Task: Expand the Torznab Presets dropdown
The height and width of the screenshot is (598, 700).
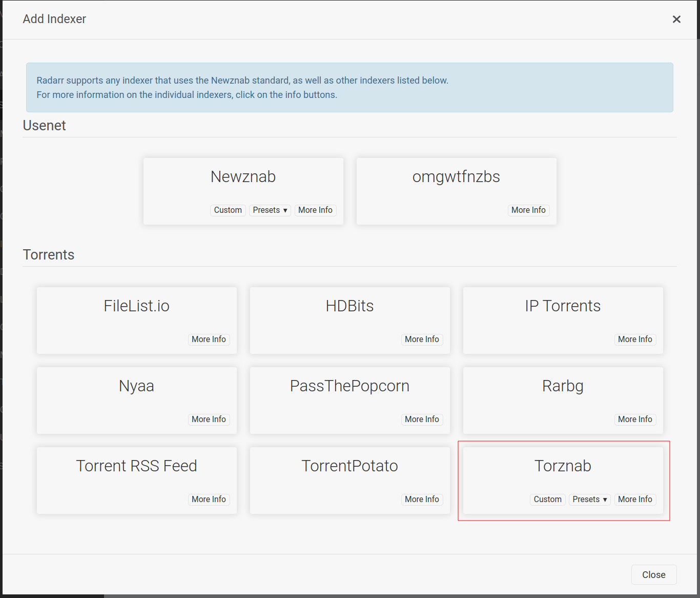Action: click(590, 500)
